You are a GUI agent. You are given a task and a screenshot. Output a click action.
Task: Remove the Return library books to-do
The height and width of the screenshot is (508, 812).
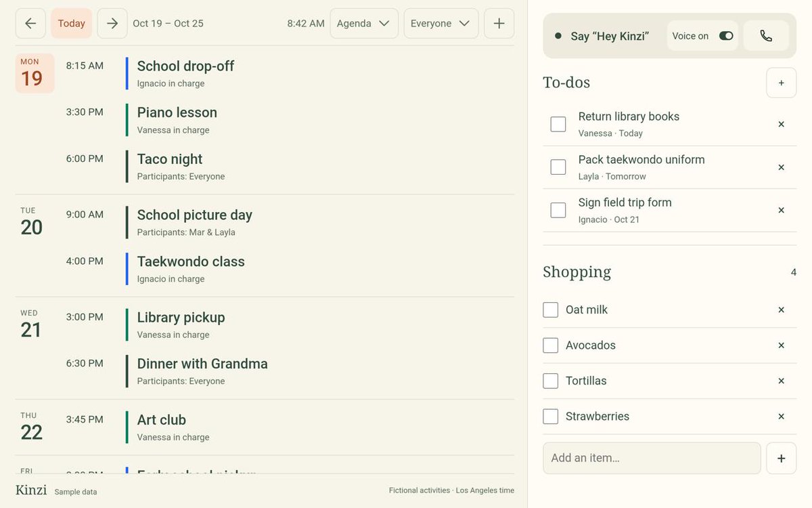point(781,124)
